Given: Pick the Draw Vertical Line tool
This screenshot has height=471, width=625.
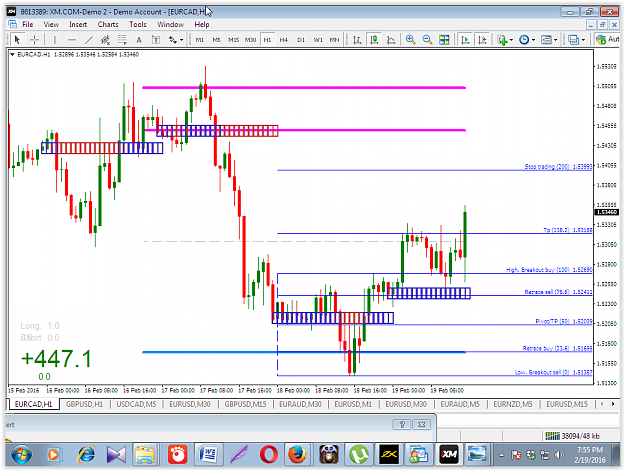Looking at the screenshot, I should point(55,39).
